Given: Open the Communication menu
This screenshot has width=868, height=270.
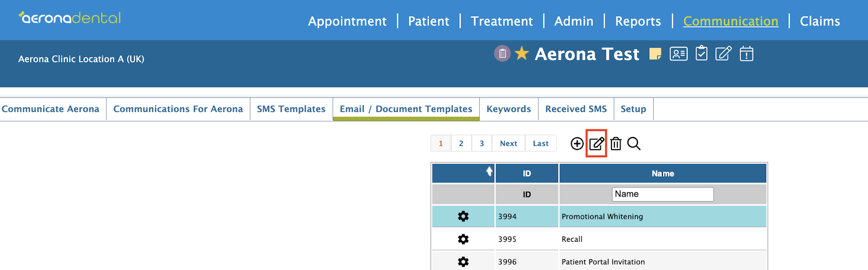Looking at the screenshot, I should (x=730, y=21).
